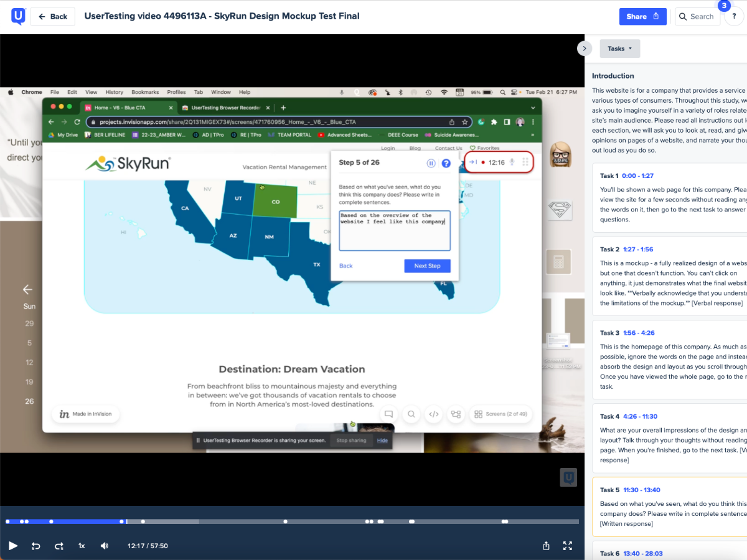Select the isolated marker near timeline middle
Screen dimensions: 747x560
pos(286,521)
